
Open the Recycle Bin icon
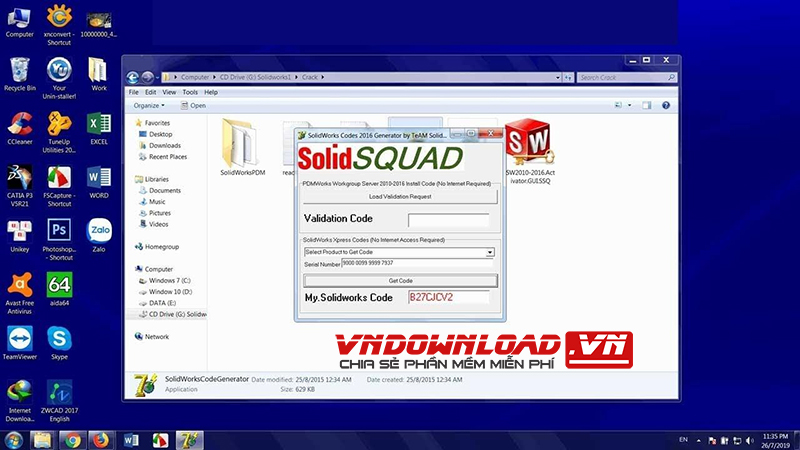[19, 74]
